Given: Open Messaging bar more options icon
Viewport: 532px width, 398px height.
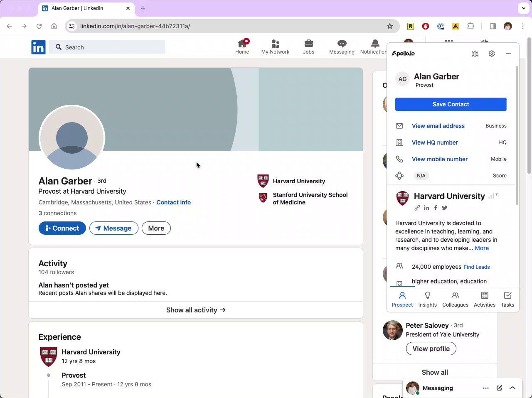Looking at the screenshot, I should coord(486,388).
